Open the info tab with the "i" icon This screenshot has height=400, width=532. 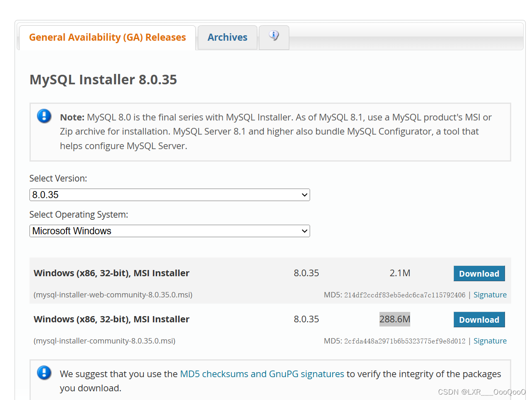(274, 37)
